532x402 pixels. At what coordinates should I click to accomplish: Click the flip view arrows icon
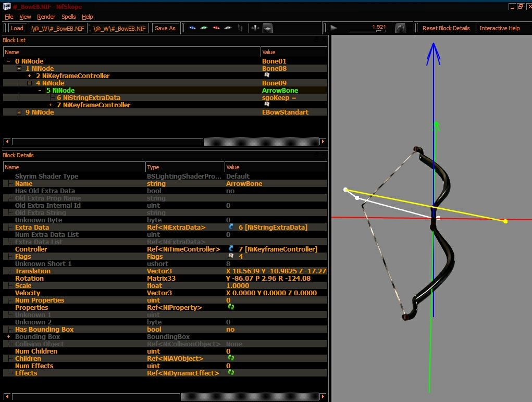pyautogui.click(x=255, y=28)
